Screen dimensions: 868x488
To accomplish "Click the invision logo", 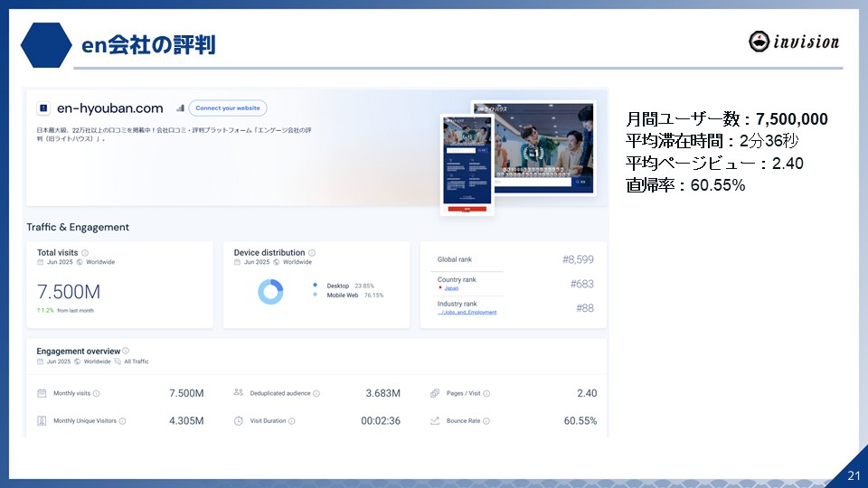I will tap(794, 42).
